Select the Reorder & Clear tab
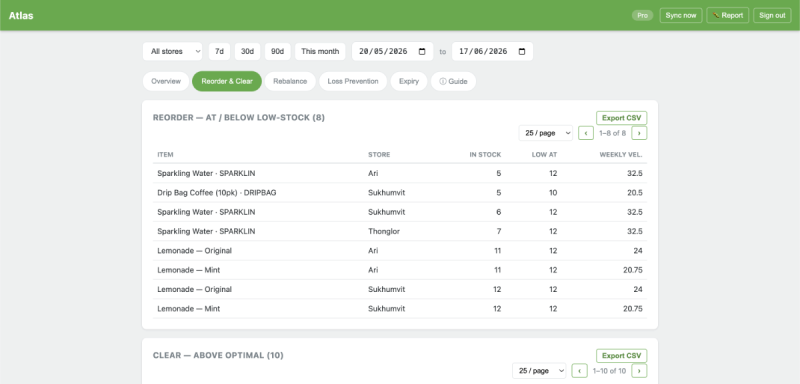The image size is (800, 384). 227,81
